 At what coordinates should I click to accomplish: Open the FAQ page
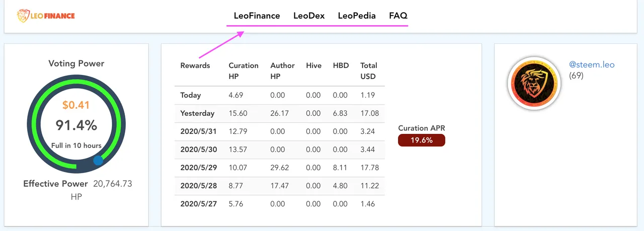coord(398,16)
